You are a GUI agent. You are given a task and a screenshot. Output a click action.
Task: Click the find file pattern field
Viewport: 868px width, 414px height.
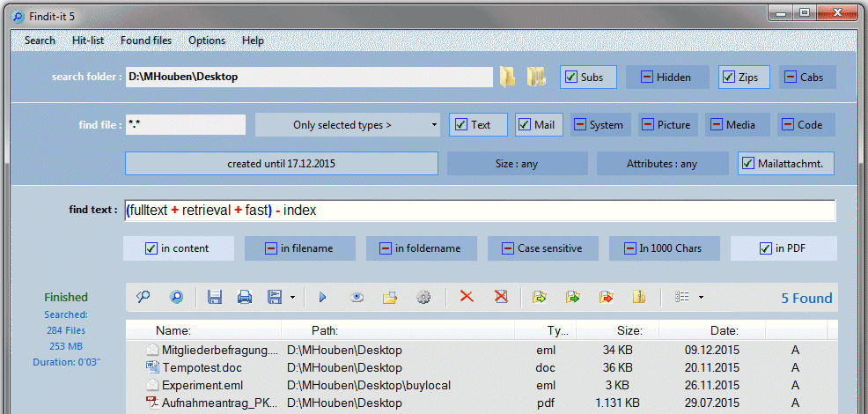coord(186,125)
